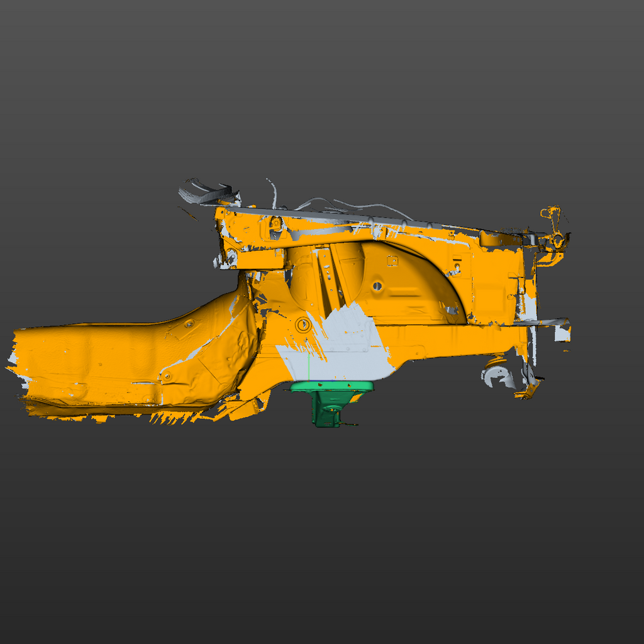Select the orange curved wheel arch surface
This screenshot has width=644, height=644.
click(411, 284)
